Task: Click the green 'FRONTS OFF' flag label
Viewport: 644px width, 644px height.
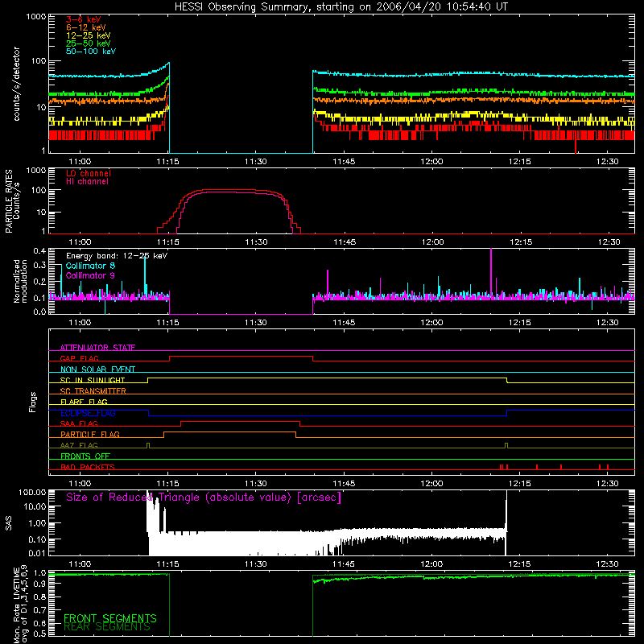Action: pos(85,456)
